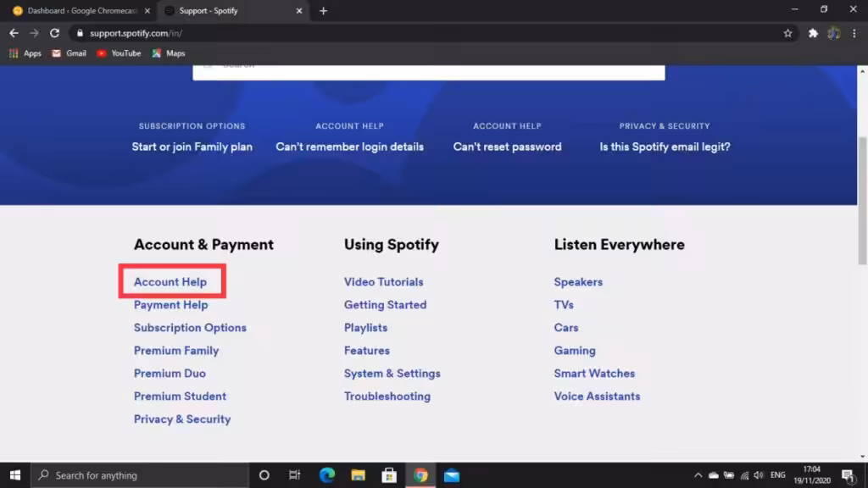Screen dimensions: 868x488
Task: Click the ENG language indicator
Action: click(x=778, y=475)
